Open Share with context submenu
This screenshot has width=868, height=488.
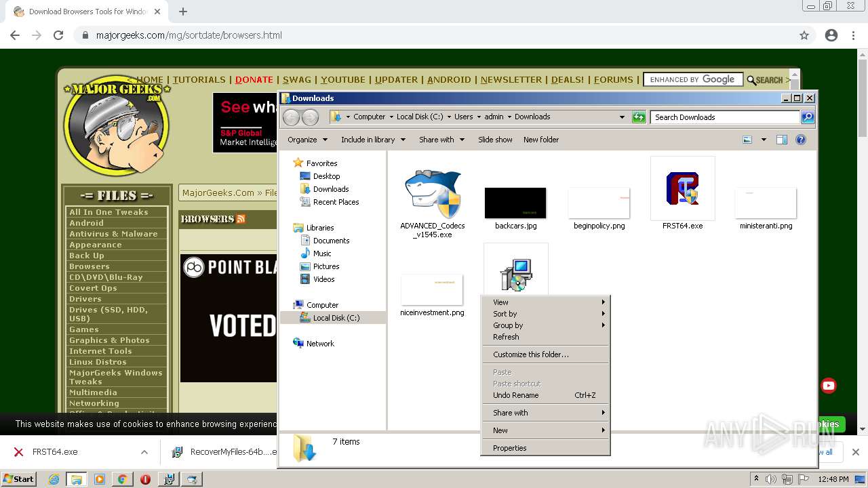click(x=546, y=413)
